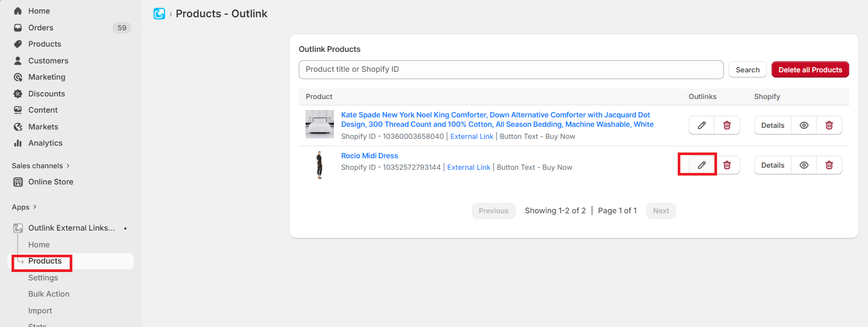Click the Products tag icon
The width and height of the screenshot is (868, 327).
click(x=18, y=44)
